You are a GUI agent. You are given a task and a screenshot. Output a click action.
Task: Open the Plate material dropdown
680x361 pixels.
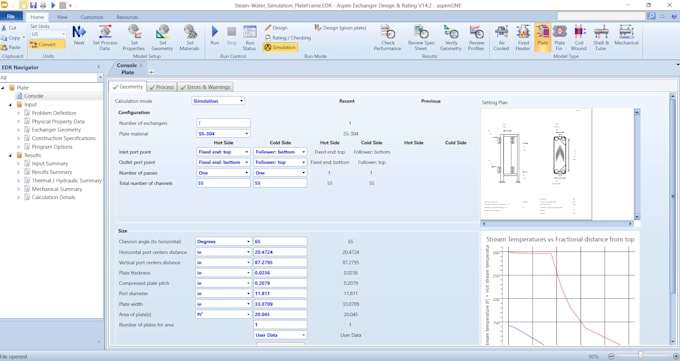click(223, 134)
